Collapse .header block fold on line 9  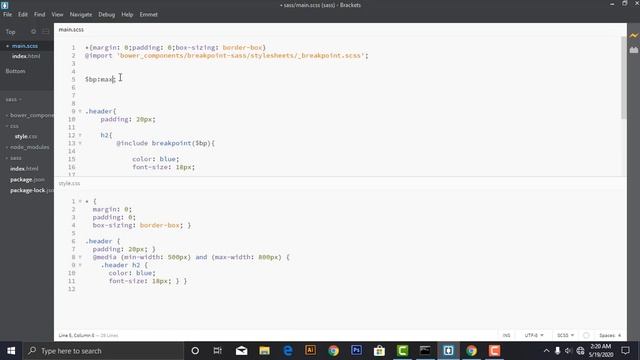(80, 111)
